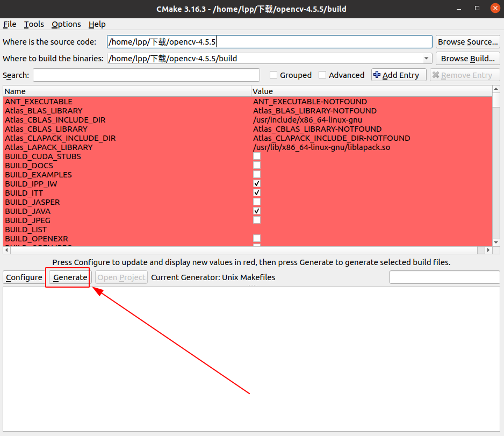Uncheck BUILD_JAVA checkbox
This screenshot has width=504, height=436.
coord(257,211)
